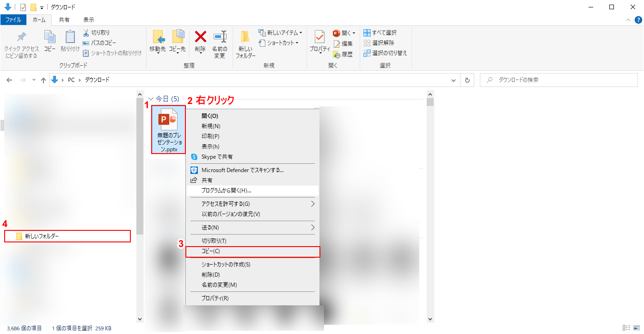Viewport: 644px width, 334px height.
Task: Switch to the ホーム tab
Action: coord(39,20)
